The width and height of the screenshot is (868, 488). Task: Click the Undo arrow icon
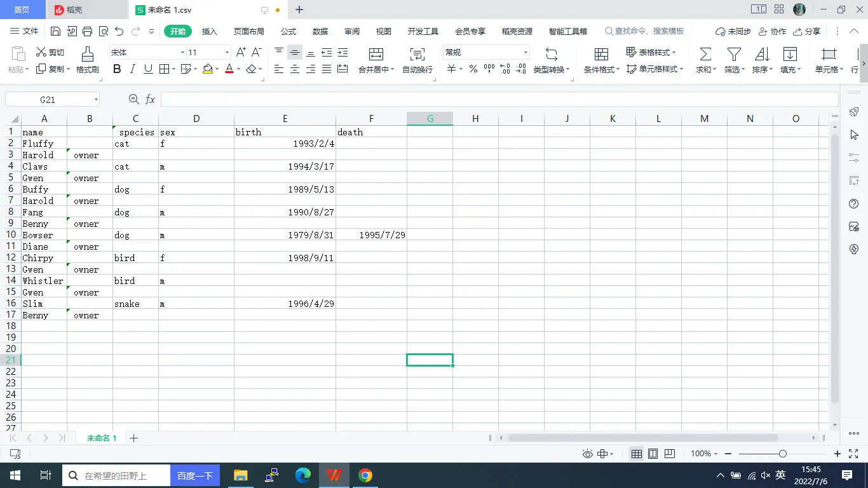(x=119, y=31)
